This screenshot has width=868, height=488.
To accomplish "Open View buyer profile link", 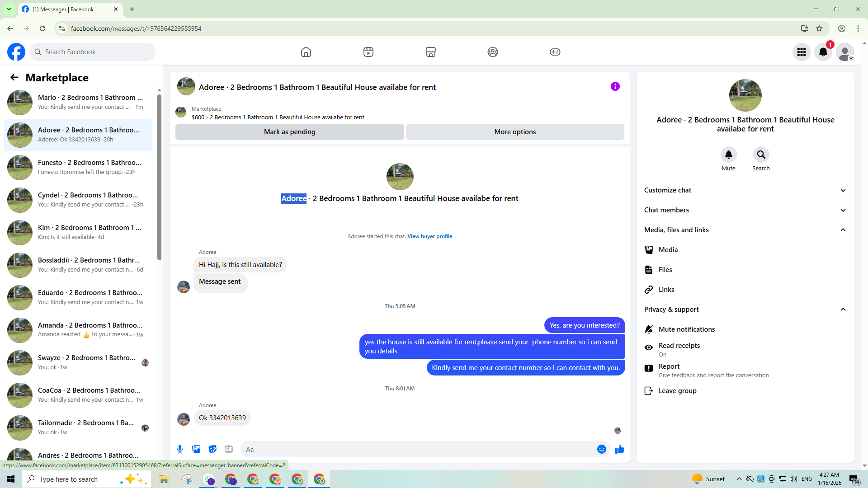I will pos(429,236).
